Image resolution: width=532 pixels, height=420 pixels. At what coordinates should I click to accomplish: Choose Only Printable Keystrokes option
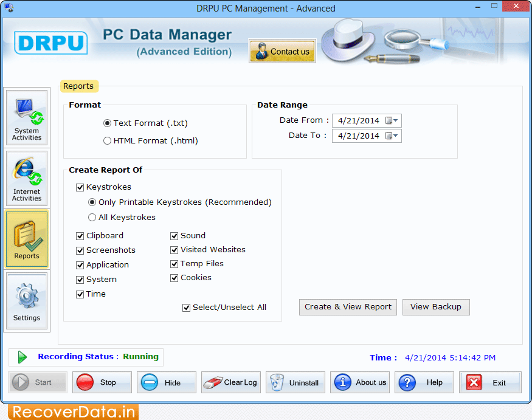point(92,202)
